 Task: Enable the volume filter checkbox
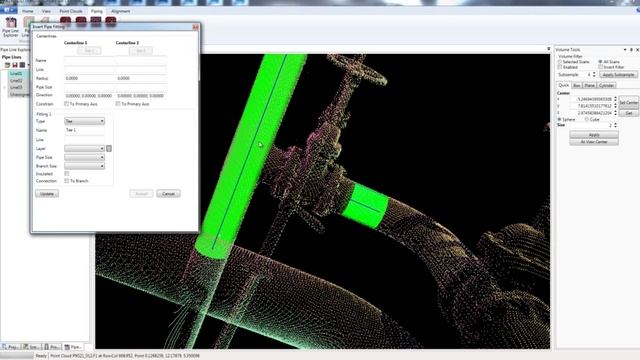pyautogui.click(x=560, y=67)
